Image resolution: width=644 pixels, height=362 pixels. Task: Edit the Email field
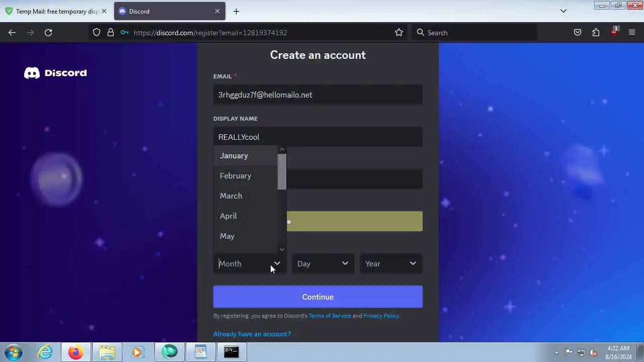pyautogui.click(x=318, y=95)
